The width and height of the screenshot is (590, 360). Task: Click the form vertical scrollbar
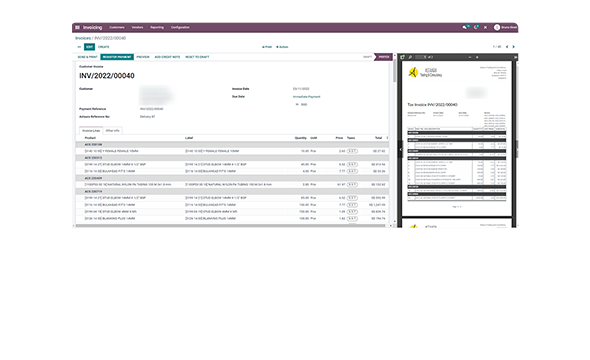point(395,71)
